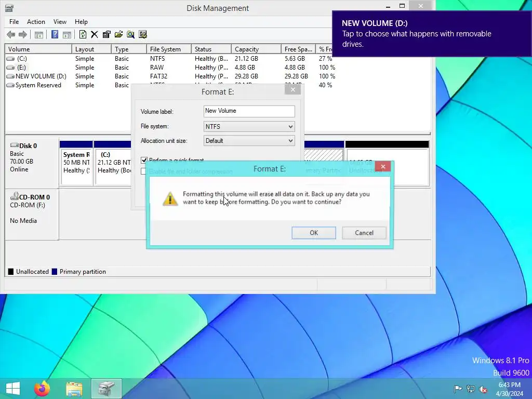Click the 21.12 GB capacity cell

tap(246, 59)
